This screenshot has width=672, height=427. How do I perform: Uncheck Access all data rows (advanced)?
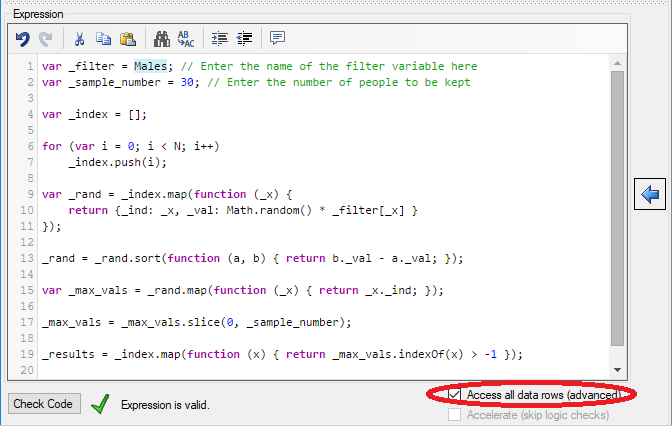click(456, 396)
